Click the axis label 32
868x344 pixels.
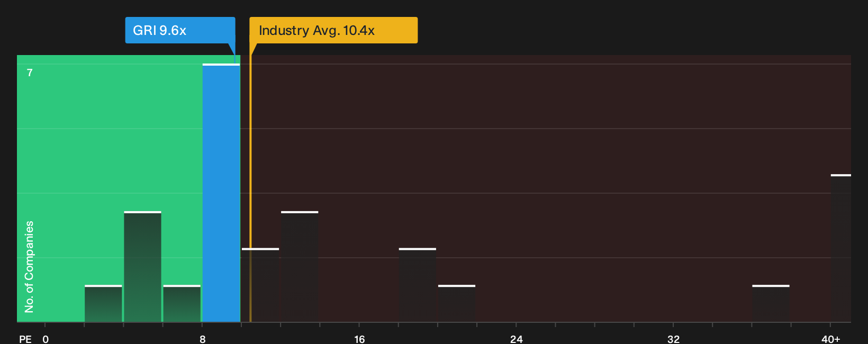click(673, 339)
